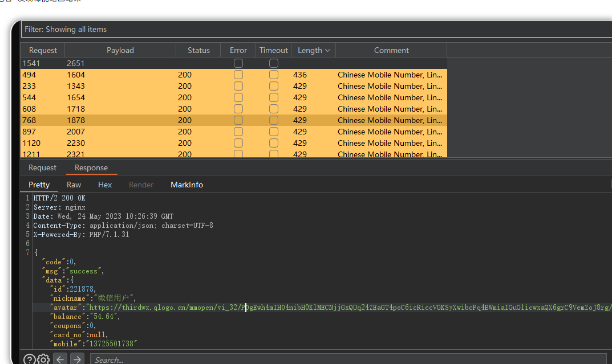Screen dimensions: 612x364
Task: Open search settings gear icon
Action: 43,359
